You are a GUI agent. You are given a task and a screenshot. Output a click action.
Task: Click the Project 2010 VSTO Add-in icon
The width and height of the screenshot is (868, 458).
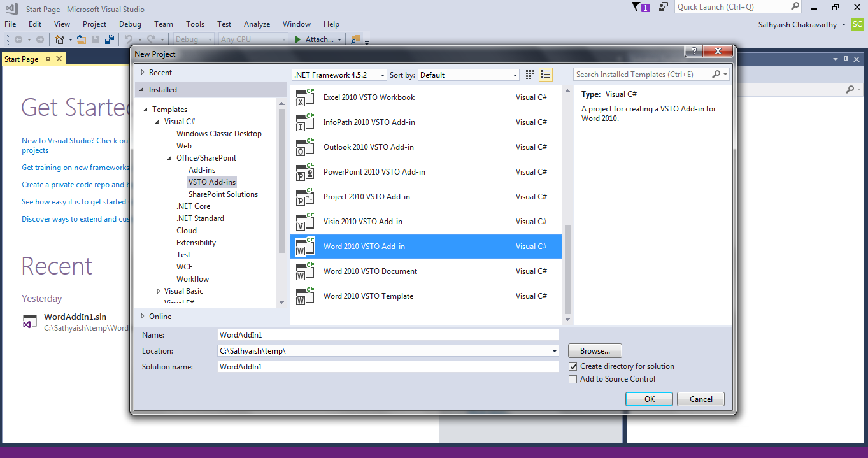(305, 197)
